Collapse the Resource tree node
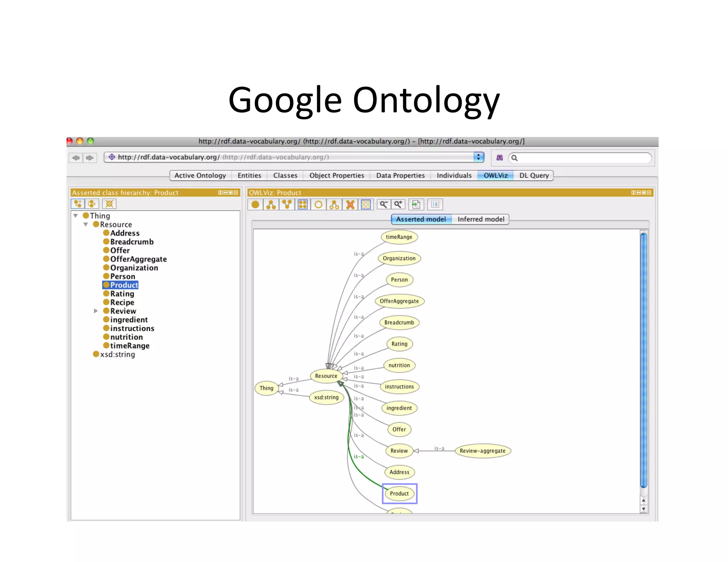This screenshot has width=728, height=562. [x=86, y=225]
